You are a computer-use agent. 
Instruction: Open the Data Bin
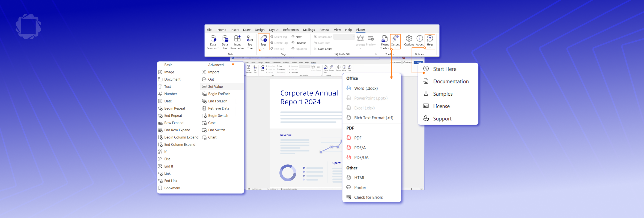[x=225, y=43]
